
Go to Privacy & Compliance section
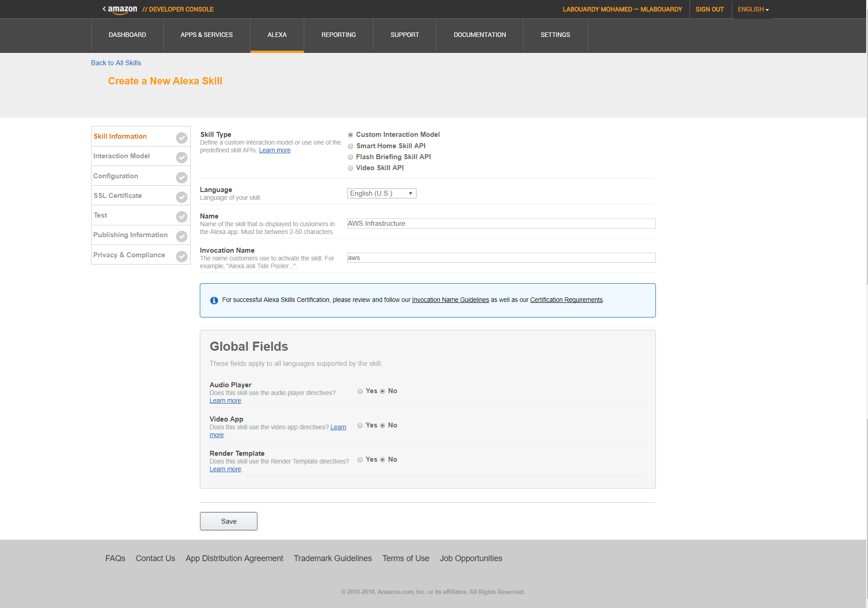(129, 255)
